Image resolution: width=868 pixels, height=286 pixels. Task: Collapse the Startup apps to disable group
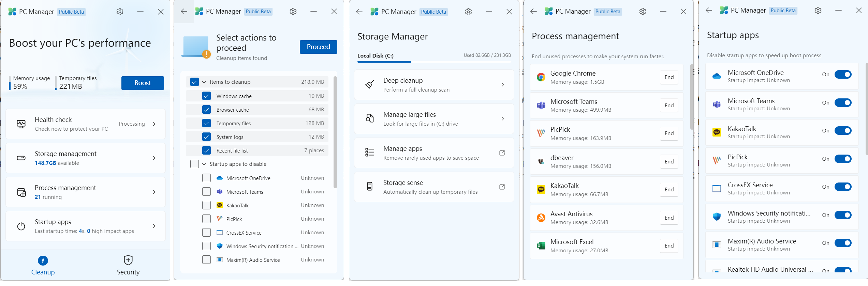204,164
